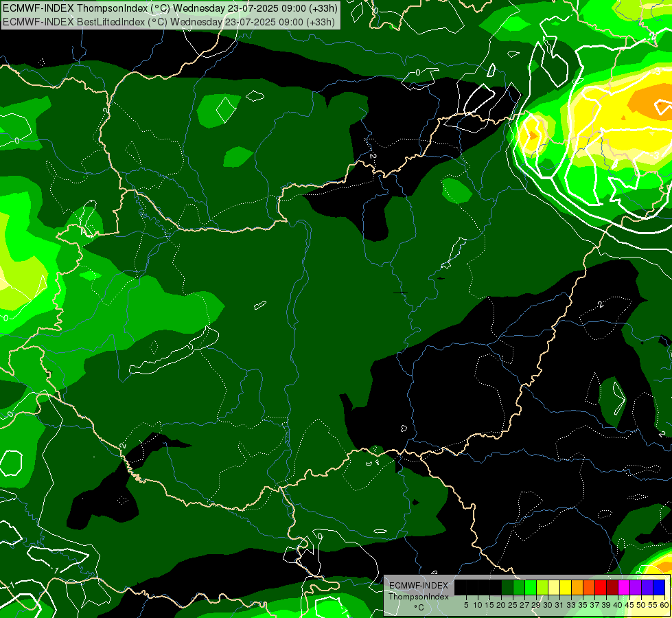Click legend scale value 10
672x618 pixels.
pyautogui.click(x=478, y=605)
